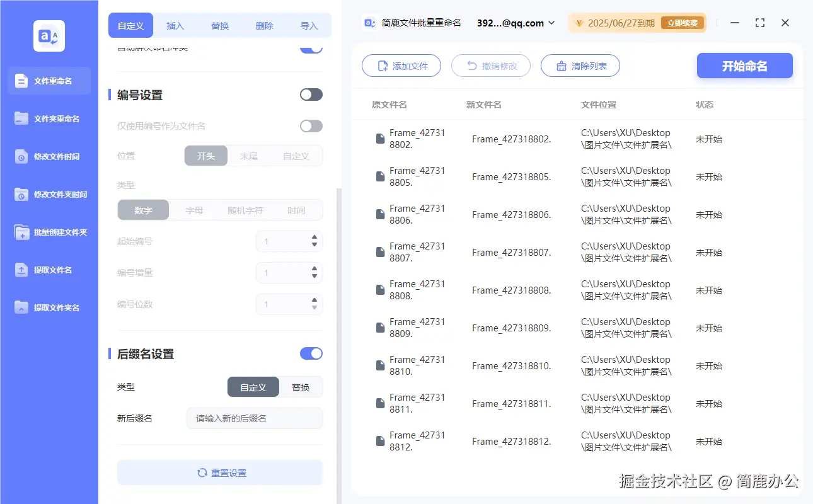Click 立即续费 renewal button

click(682, 23)
